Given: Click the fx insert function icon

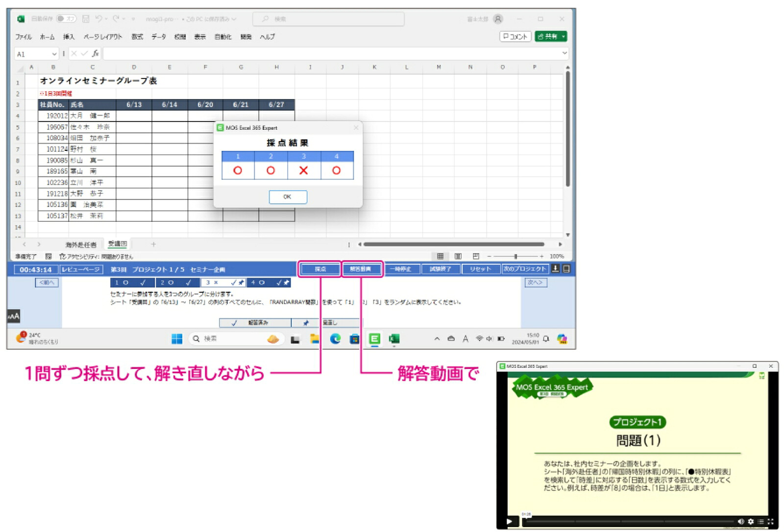Looking at the screenshot, I should tap(96, 53).
